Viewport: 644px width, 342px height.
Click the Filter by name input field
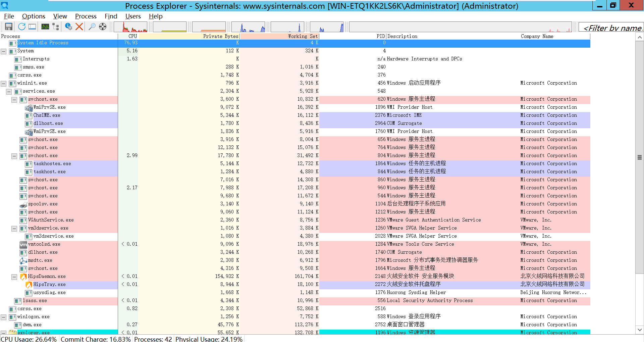click(611, 28)
